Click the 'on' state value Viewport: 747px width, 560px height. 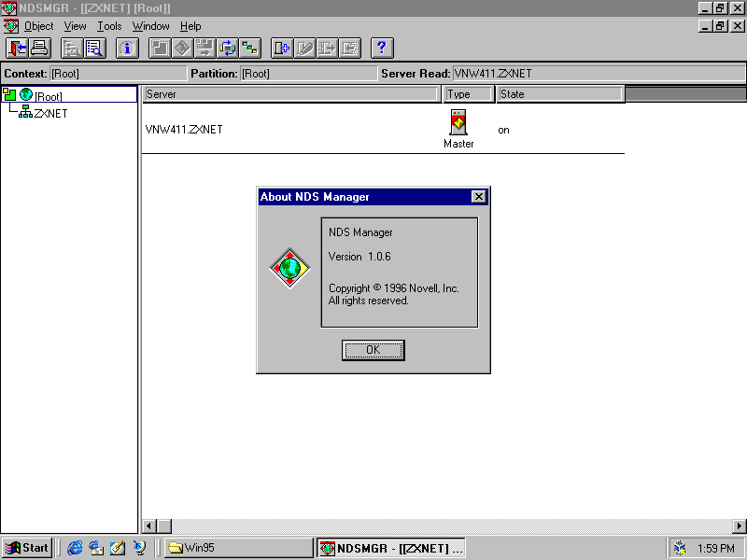[503, 130]
